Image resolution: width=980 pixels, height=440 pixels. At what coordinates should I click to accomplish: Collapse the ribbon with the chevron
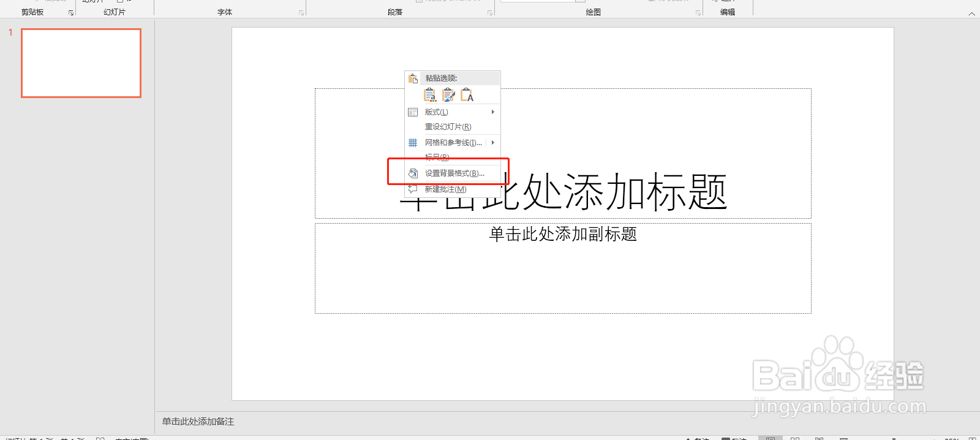tap(971, 13)
